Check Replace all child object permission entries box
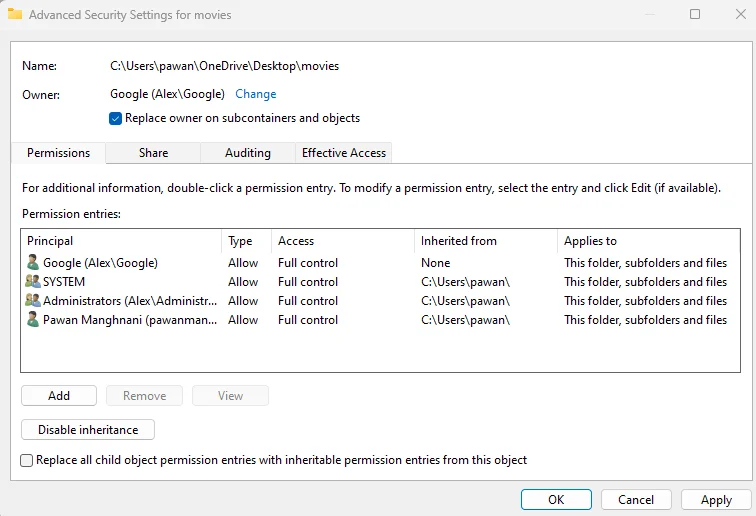The height and width of the screenshot is (516, 756). tap(27, 460)
